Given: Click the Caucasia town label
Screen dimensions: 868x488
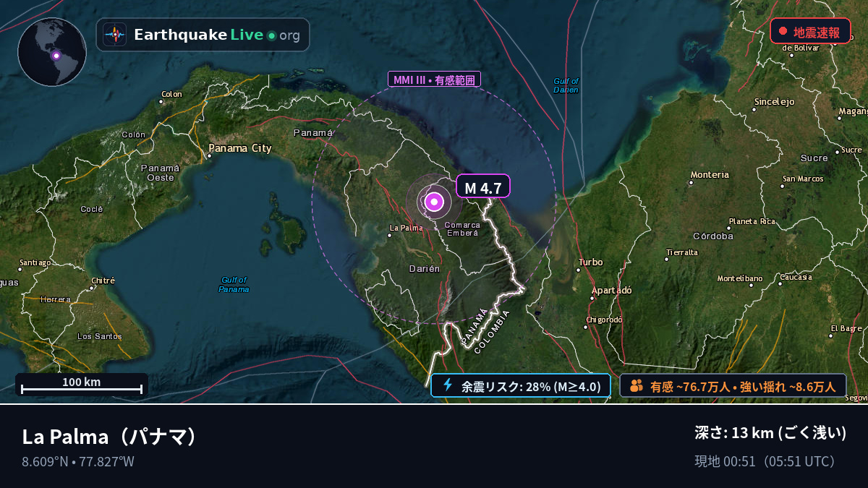Looking at the screenshot, I should tap(796, 277).
